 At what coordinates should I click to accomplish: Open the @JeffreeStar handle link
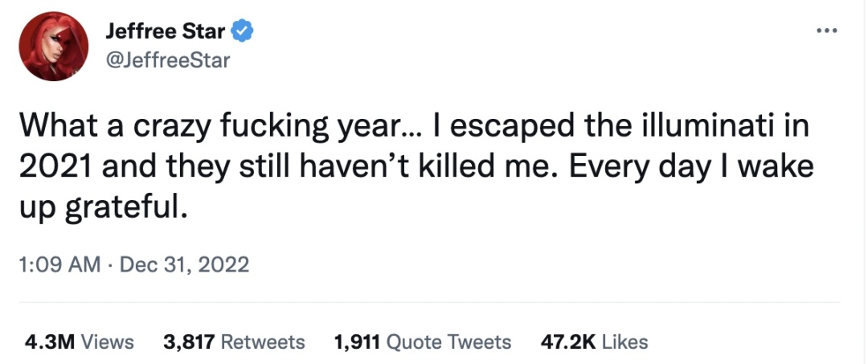167,60
